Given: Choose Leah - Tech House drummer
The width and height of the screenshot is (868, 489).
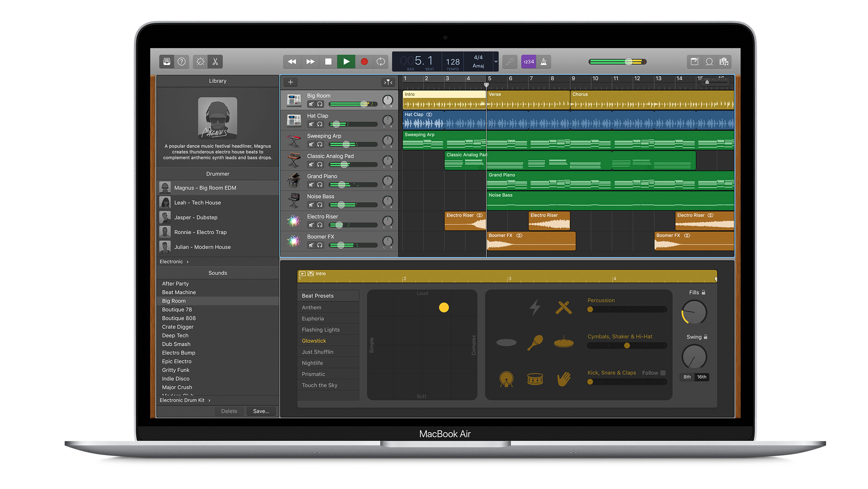Looking at the screenshot, I should tap(197, 203).
